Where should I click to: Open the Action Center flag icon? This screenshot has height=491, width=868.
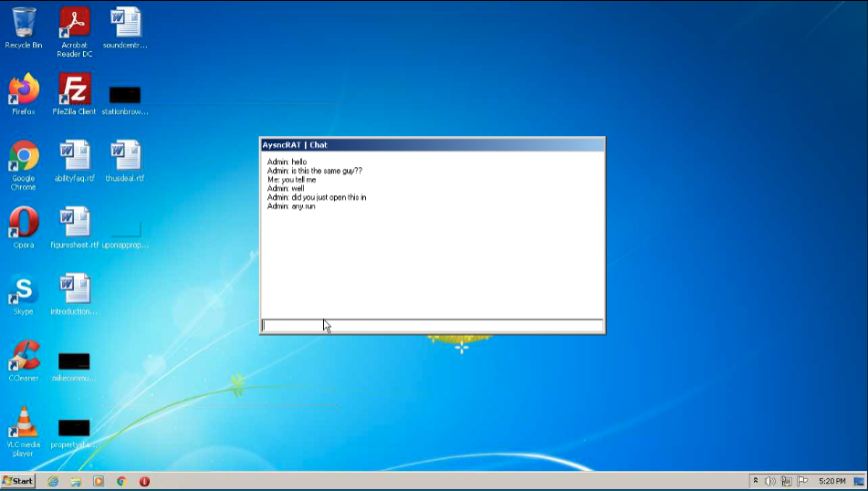[802, 481]
